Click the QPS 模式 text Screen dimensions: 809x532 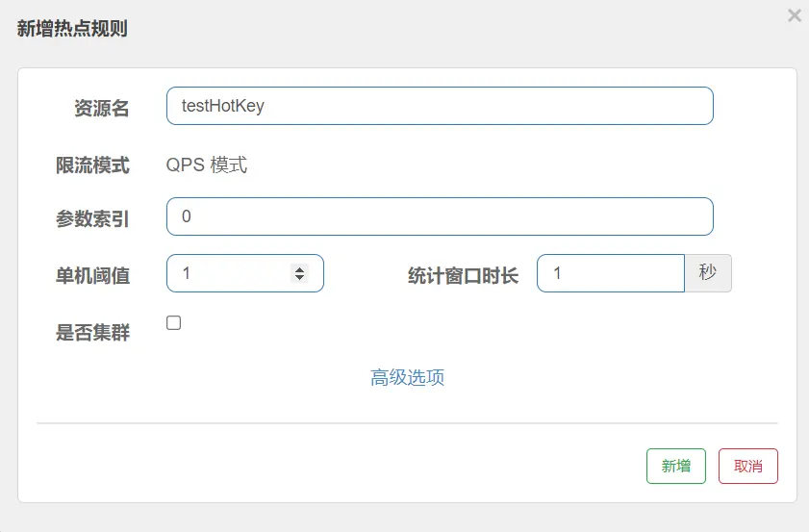pos(207,165)
